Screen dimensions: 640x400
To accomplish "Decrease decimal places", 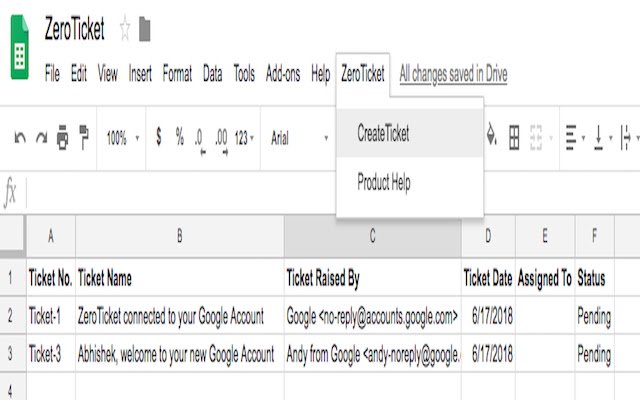I will pos(200,141).
